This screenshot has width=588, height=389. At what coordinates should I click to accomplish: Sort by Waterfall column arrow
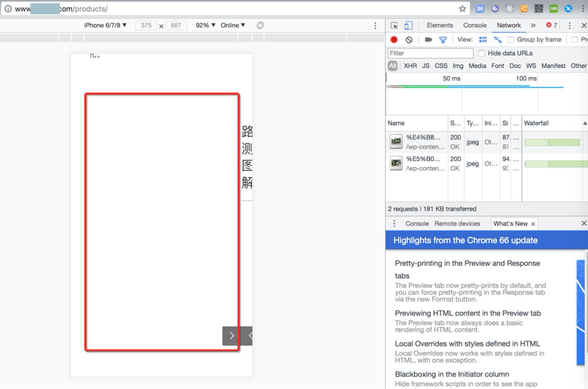click(585, 123)
